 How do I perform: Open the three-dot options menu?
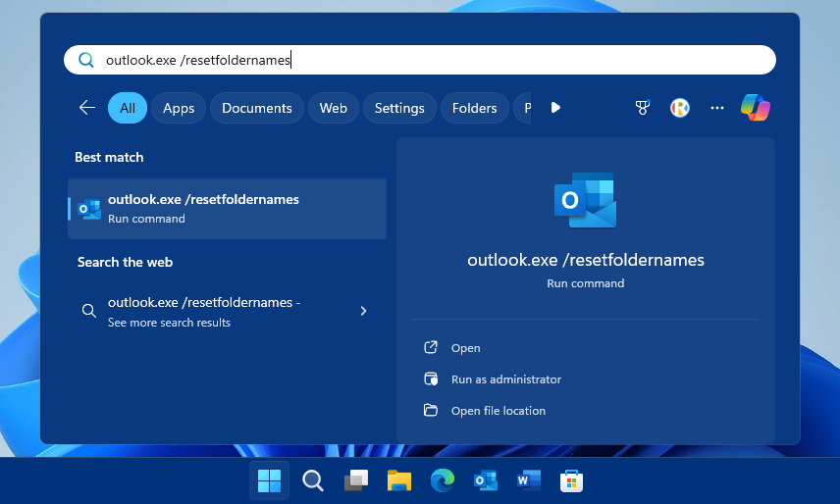pyautogui.click(x=716, y=108)
